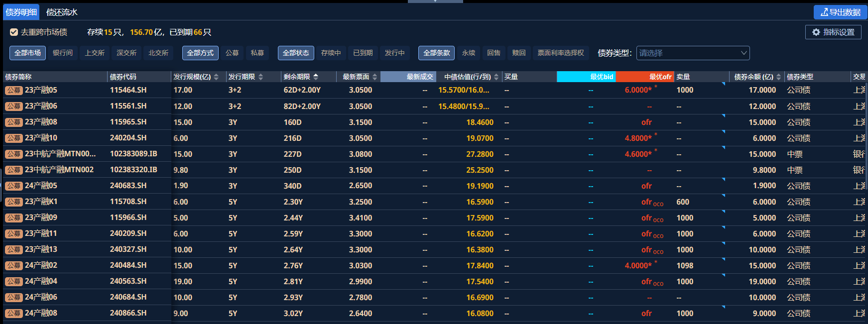Sort by 债券余额(亿) column arrows
Image resolution: width=868 pixels, height=324 pixels.
tap(779, 77)
